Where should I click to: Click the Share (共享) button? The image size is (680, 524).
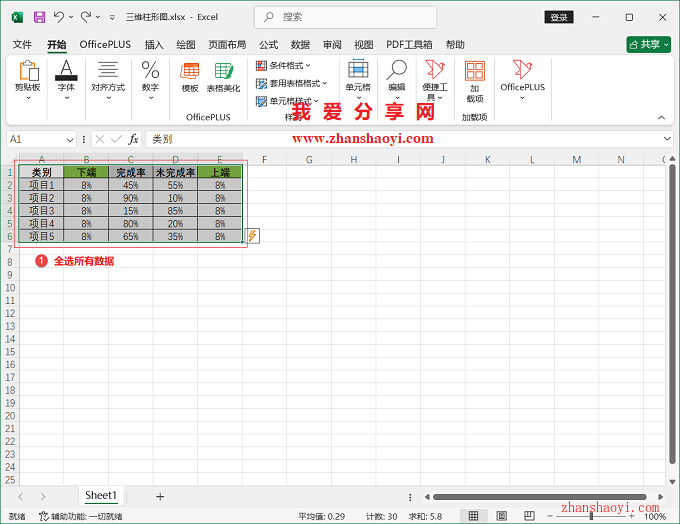tap(648, 45)
